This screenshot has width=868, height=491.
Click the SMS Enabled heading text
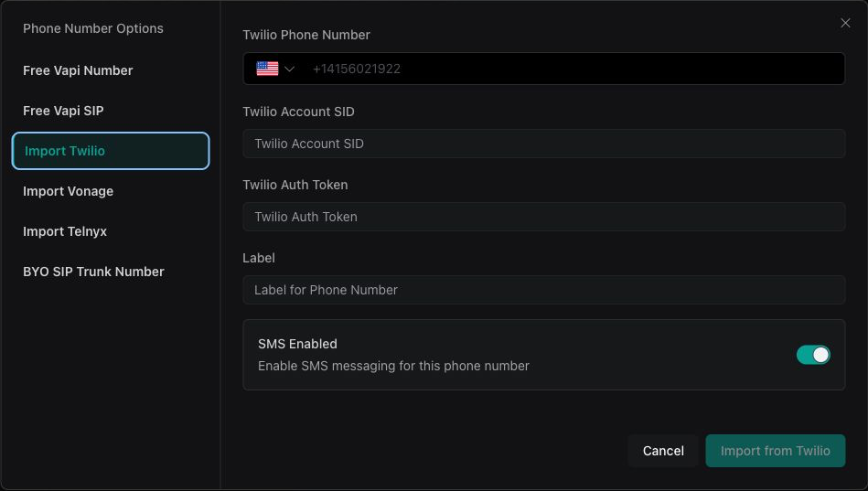297,344
